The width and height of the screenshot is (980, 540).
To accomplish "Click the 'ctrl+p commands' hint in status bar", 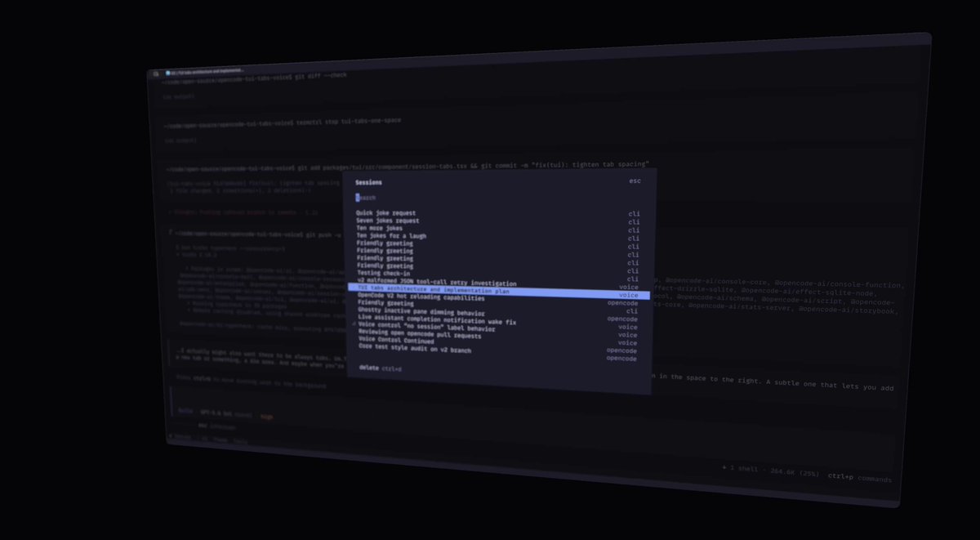I will point(860,479).
